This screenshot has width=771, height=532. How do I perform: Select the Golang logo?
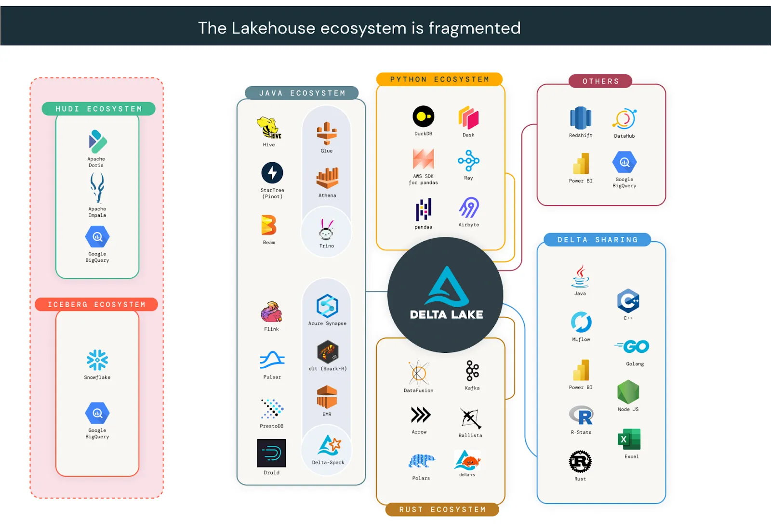click(x=632, y=347)
